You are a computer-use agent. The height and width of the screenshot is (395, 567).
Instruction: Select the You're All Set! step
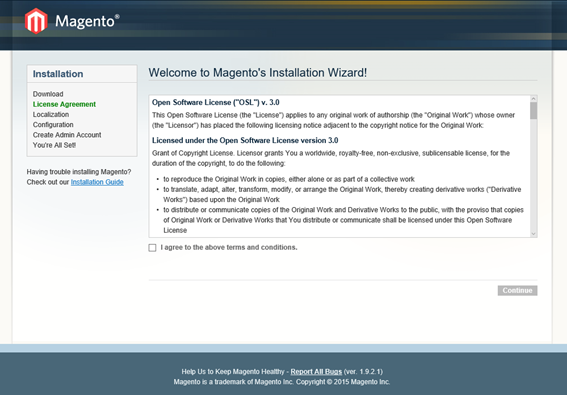[55, 145]
